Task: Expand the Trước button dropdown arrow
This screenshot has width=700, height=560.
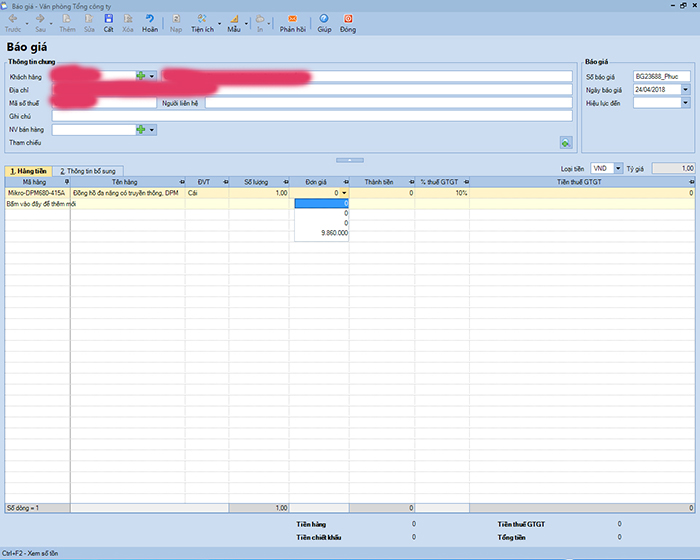Action: click(x=27, y=23)
